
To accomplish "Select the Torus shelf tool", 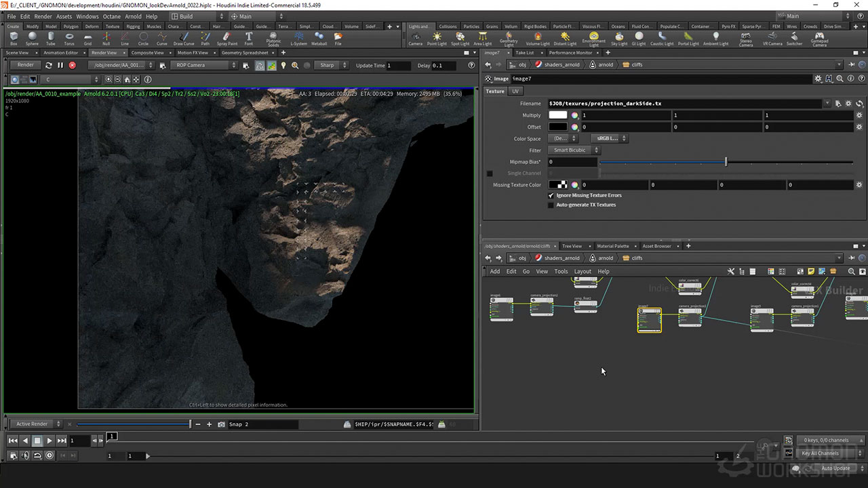I will click(69, 39).
